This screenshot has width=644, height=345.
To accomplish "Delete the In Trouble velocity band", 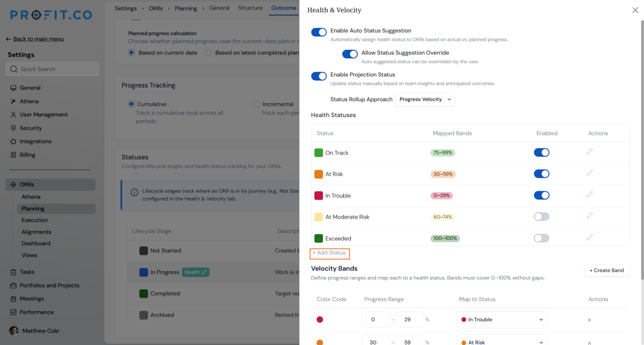I will coord(589,320).
